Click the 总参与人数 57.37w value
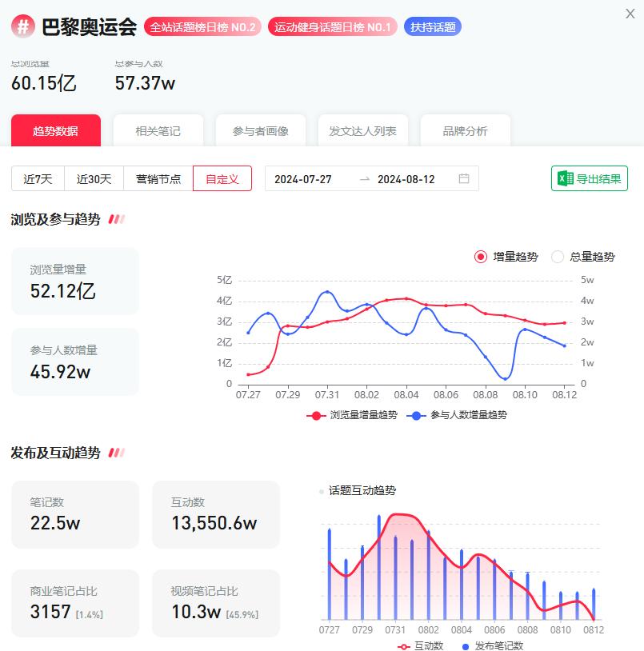The width and height of the screenshot is (644, 651). [145, 83]
